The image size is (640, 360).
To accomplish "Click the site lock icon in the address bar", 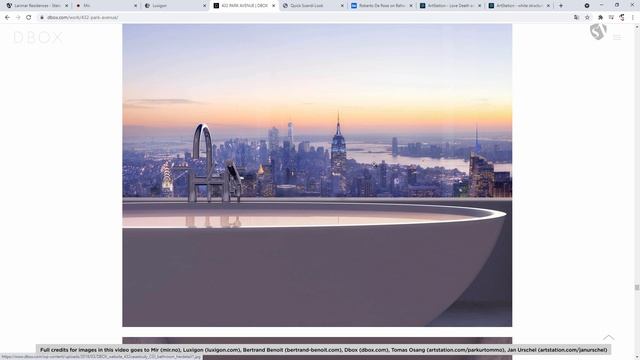I will [42, 18].
